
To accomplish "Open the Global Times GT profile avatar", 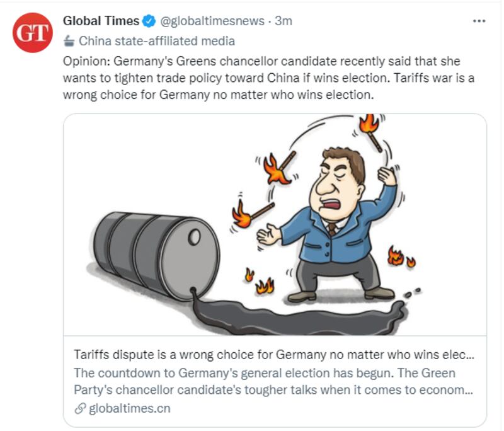I will coord(33,33).
